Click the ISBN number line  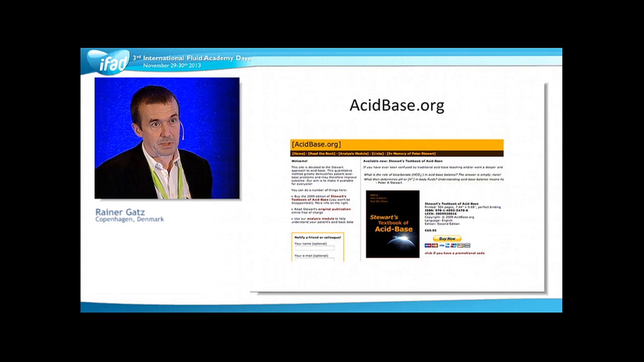446,210
